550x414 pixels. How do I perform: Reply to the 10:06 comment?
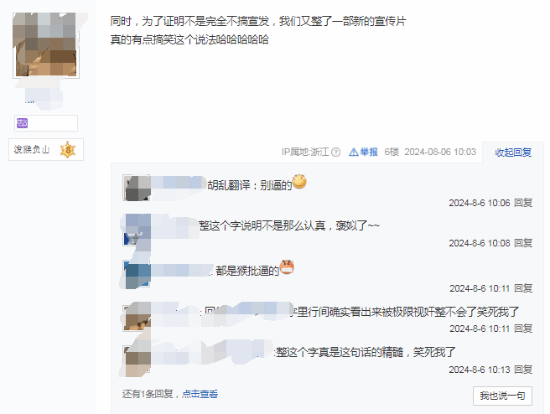pyautogui.click(x=523, y=203)
